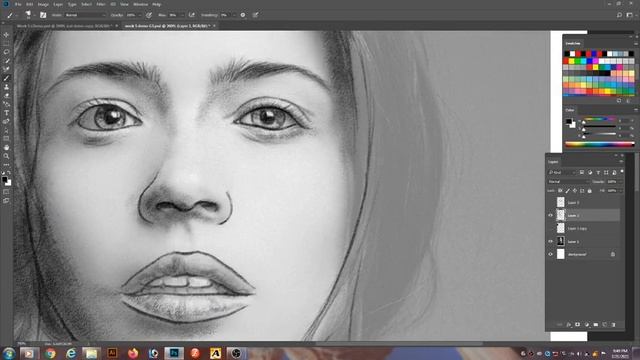Switch to the first document tab
This screenshot has width=640, height=360.
point(64,26)
